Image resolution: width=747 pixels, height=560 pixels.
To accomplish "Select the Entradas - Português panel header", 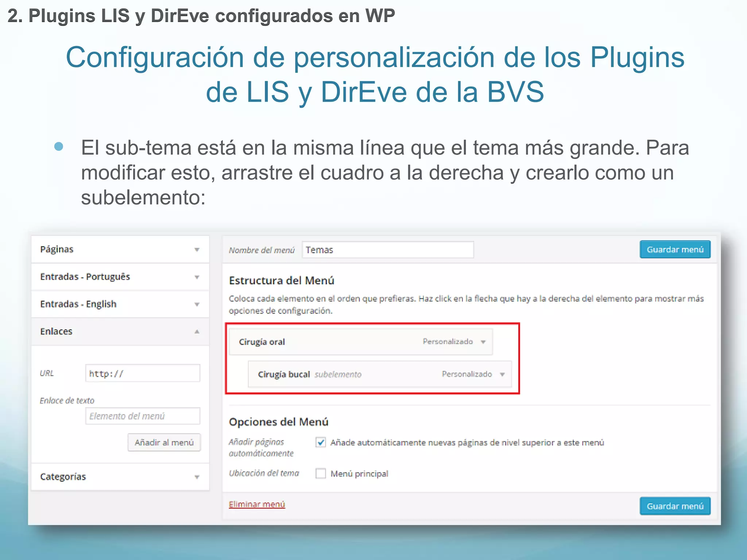I will pos(120,277).
